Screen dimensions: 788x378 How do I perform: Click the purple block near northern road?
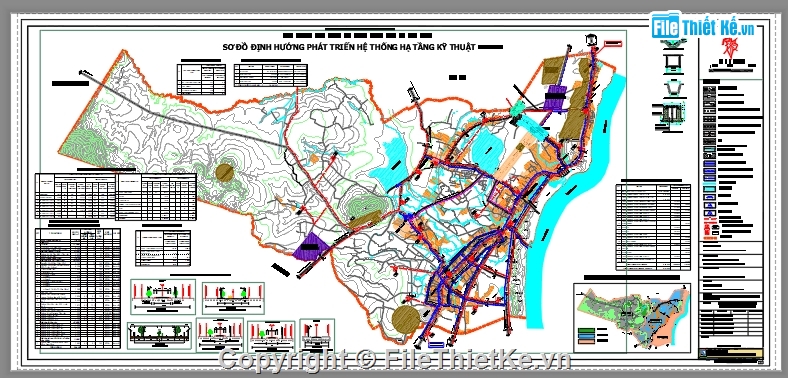pyautogui.click(x=554, y=98)
